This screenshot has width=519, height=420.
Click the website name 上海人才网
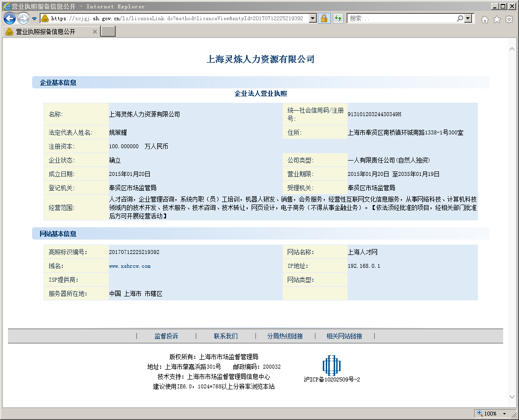tap(362, 252)
